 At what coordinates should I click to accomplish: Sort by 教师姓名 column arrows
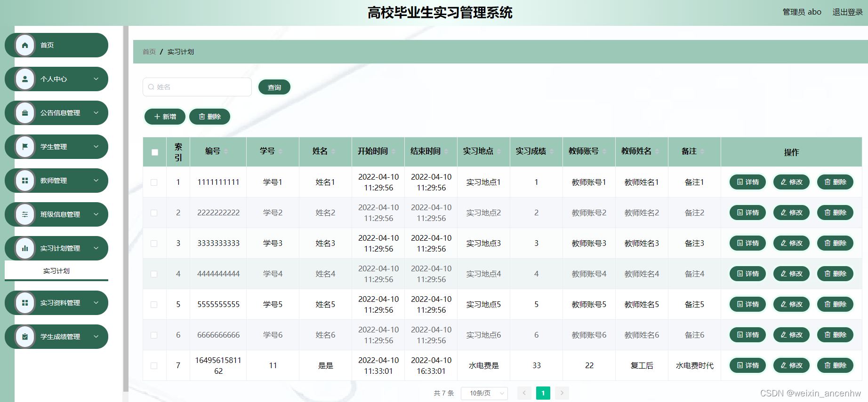pos(657,151)
